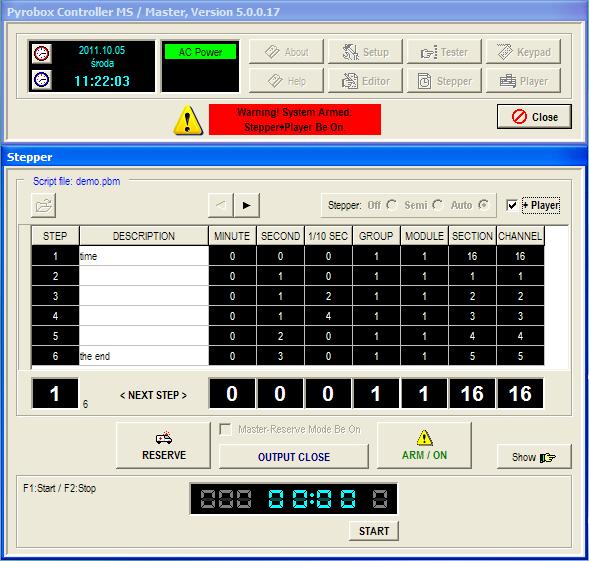Select step row 6 number cell
The width and height of the screenshot is (589, 561).
click(x=55, y=355)
